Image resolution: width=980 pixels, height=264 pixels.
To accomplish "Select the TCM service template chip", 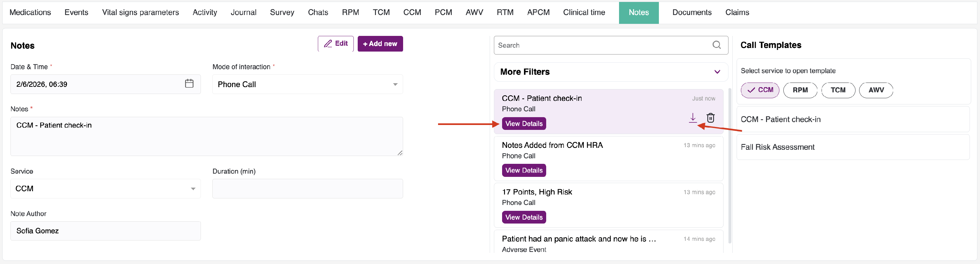I will pos(838,90).
